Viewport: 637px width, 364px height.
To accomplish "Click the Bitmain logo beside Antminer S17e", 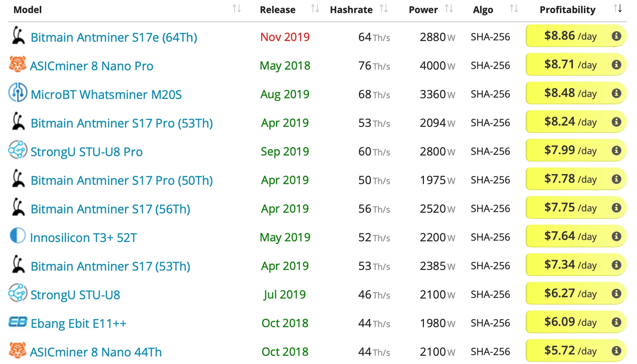I will point(18,35).
